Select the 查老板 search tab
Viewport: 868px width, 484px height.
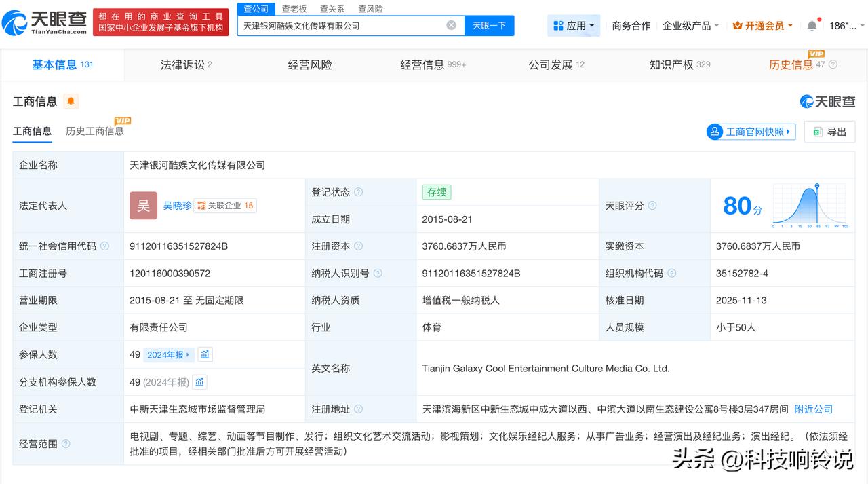pos(294,9)
